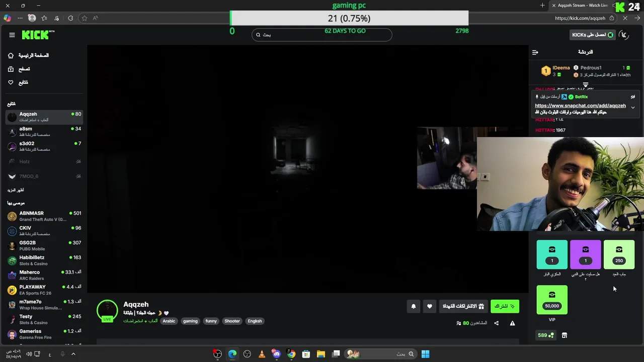This screenshot has width=644, height=362.
Task: Select the offline 7MOD_6 channel
Action: 44,176
